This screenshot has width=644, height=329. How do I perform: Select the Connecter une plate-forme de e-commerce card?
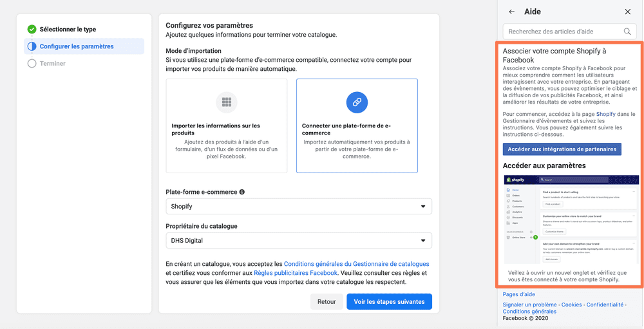coord(357,126)
